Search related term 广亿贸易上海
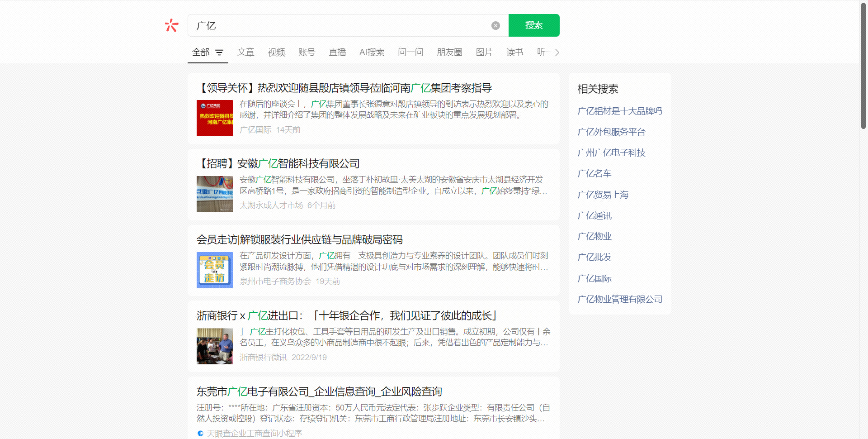The image size is (868, 439). (x=603, y=195)
